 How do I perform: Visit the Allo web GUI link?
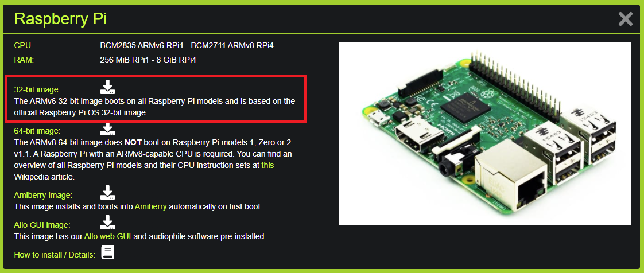(x=107, y=236)
